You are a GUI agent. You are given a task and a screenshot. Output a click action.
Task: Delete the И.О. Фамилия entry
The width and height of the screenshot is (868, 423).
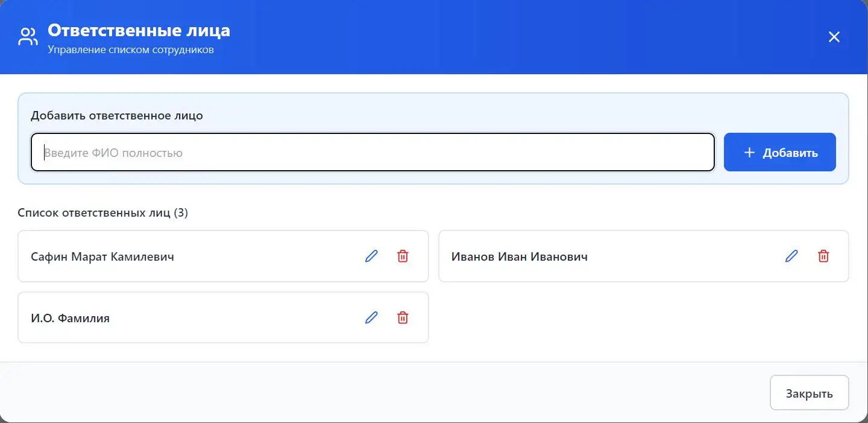[x=403, y=317]
